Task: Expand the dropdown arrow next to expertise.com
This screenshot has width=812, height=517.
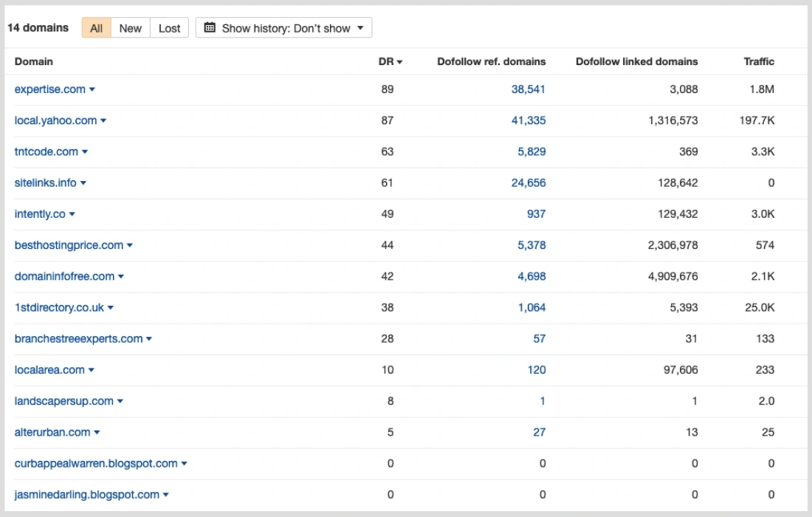Action: coord(92,89)
